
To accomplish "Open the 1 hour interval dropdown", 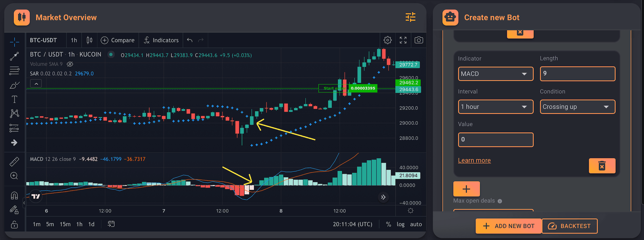I will click(x=495, y=107).
